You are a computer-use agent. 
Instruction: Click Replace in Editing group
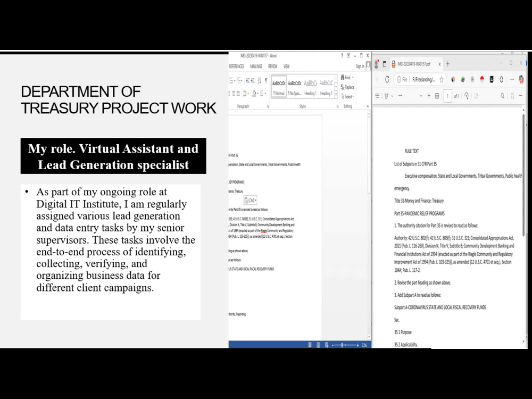tap(348, 87)
